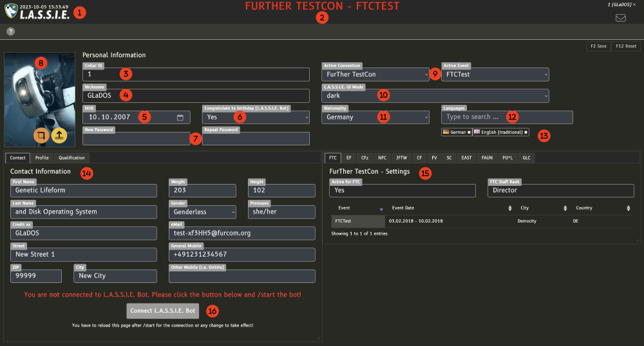The width and height of the screenshot is (644, 346).
Task: Open the Nationality dropdown showing Germany
Action: click(x=375, y=118)
